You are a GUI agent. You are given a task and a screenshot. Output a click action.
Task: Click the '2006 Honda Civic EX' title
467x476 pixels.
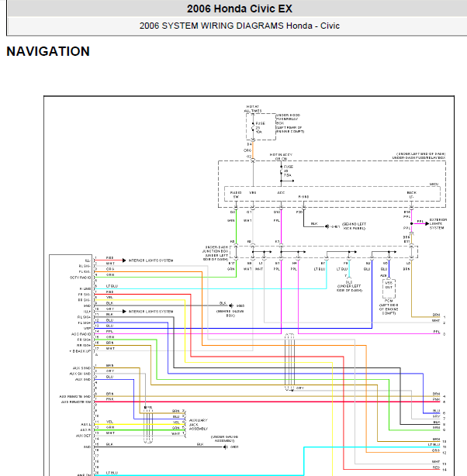240,9
